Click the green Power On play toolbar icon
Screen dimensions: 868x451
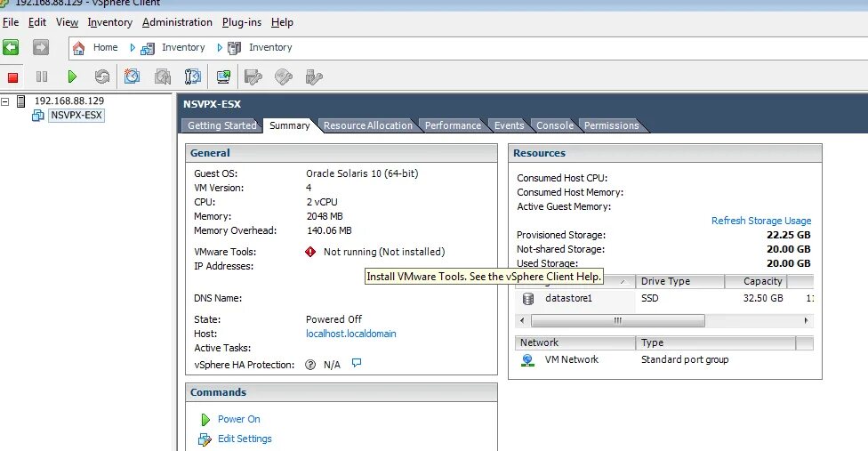coord(72,77)
